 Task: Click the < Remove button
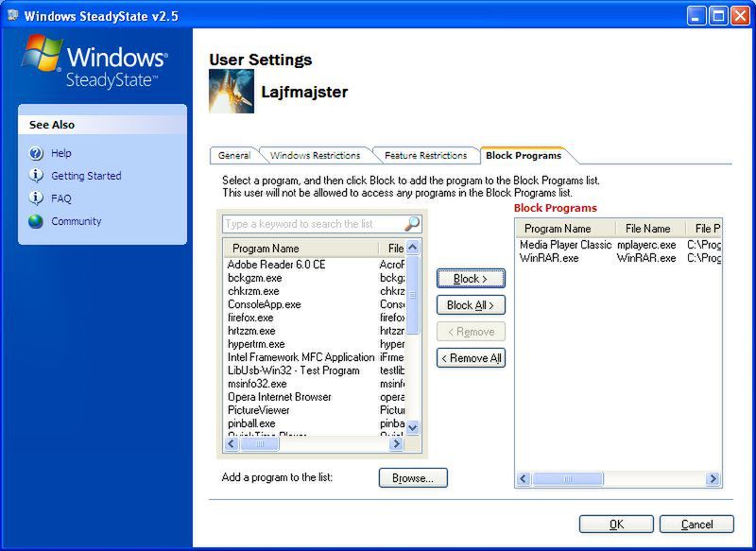[x=471, y=332]
